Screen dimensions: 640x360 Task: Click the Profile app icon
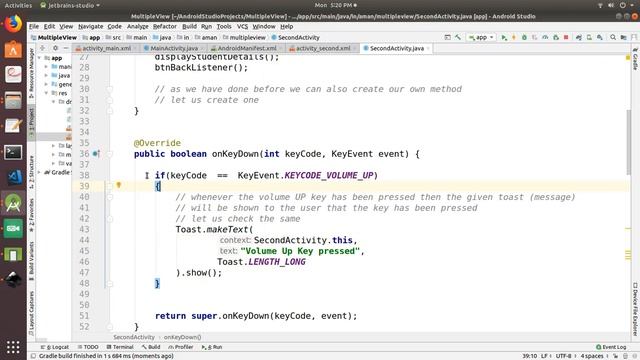545,38
